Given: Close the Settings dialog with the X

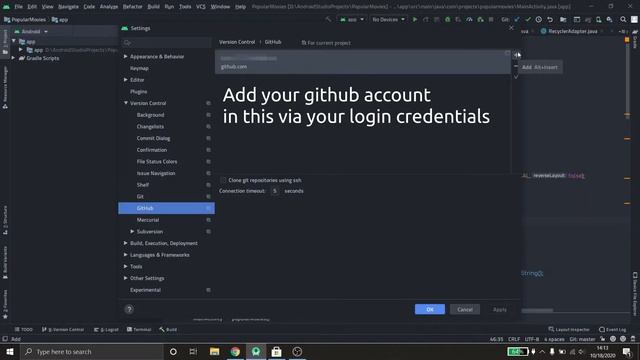Looking at the screenshot, I should point(511,28).
